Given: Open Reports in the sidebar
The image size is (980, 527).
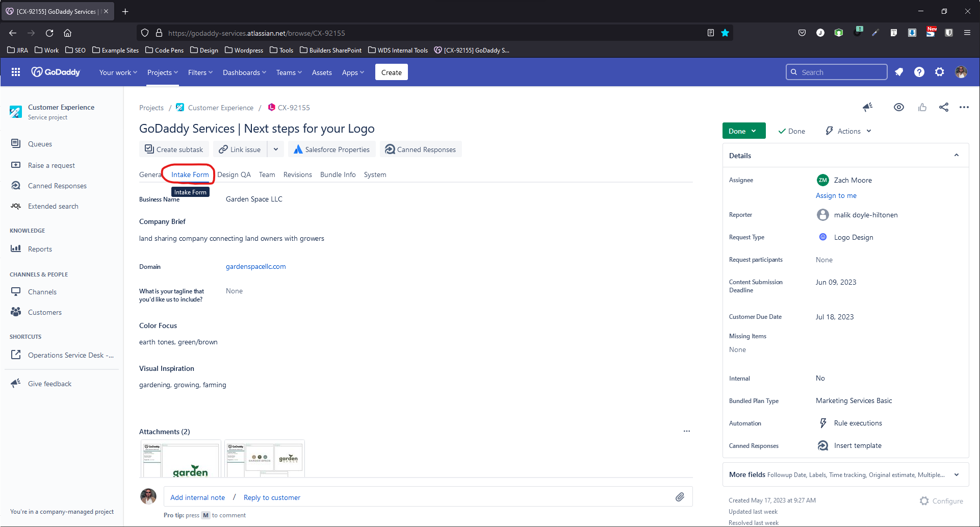Looking at the screenshot, I should tap(40, 249).
